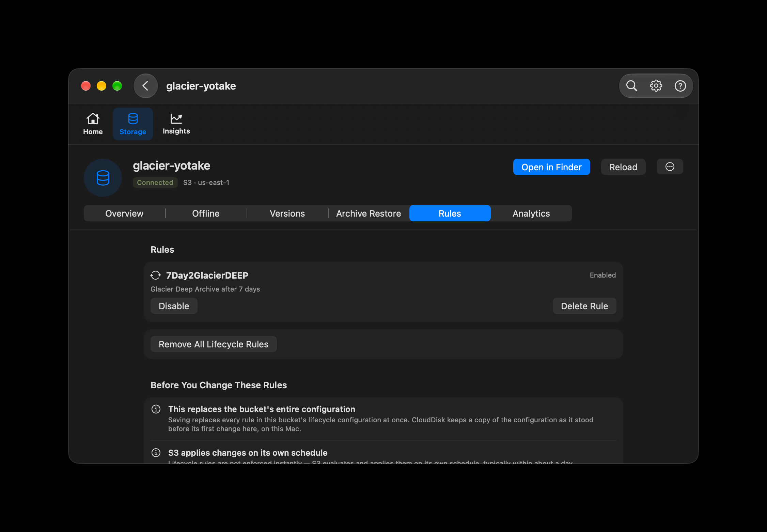Open the more options ellipsis menu
This screenshot has width=767, height=532.
coord(670,167)
